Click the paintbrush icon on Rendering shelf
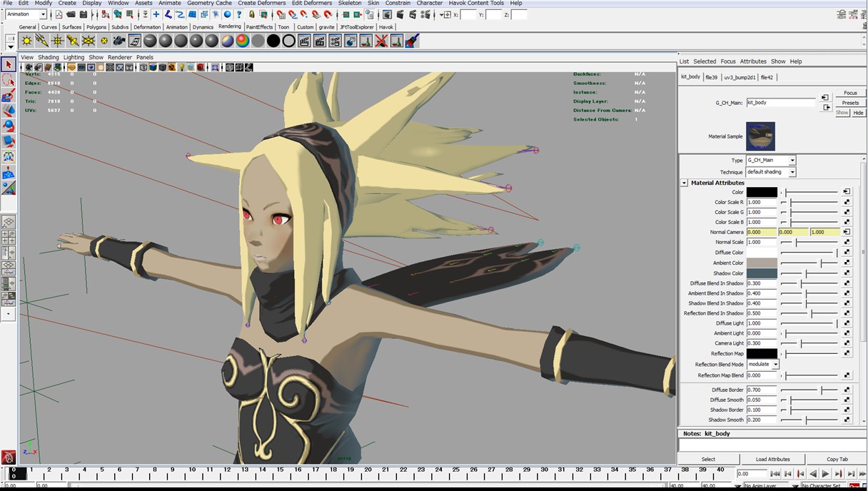The image size is (868, 491). 412,41
